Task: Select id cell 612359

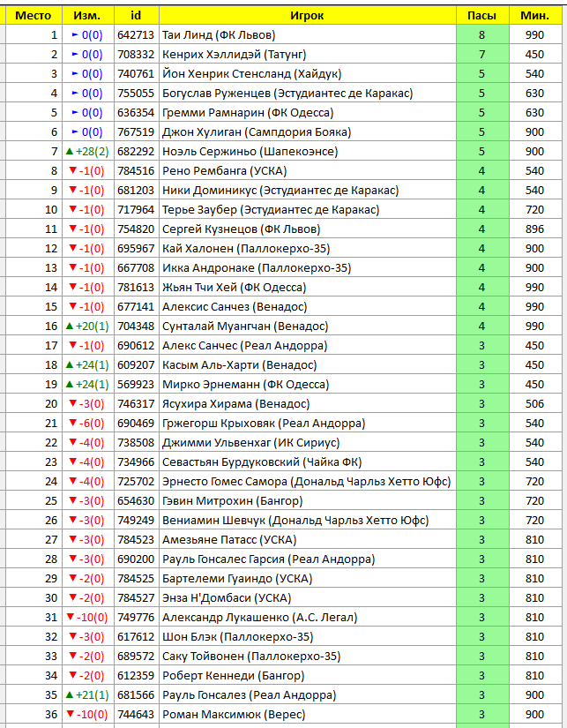Action: click(137, 676)
